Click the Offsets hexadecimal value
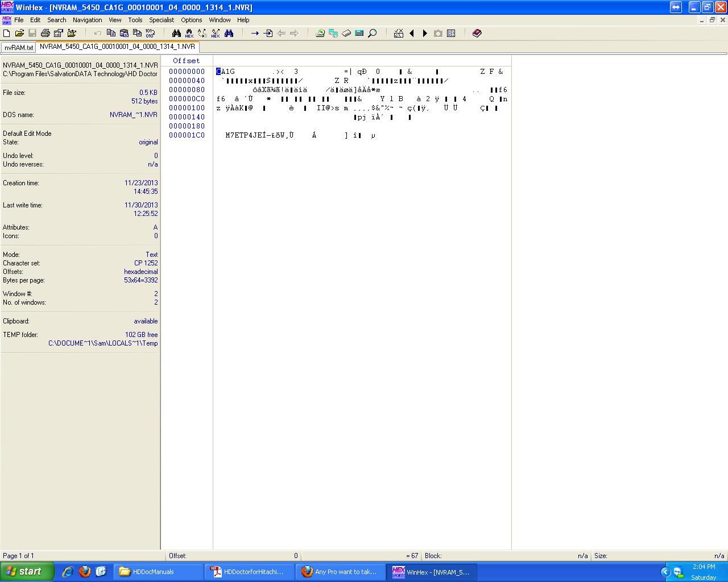The height and width of the screenshot is (582, 728). (141, 272)
